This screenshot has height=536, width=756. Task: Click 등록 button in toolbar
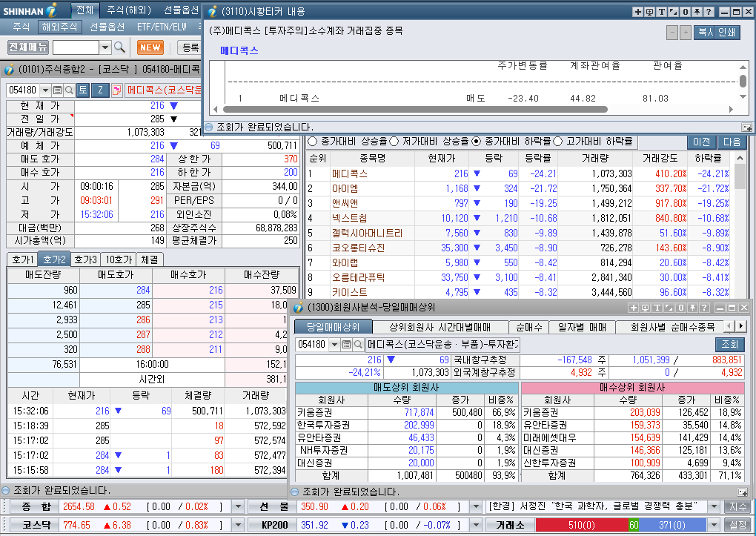(190, 47)
